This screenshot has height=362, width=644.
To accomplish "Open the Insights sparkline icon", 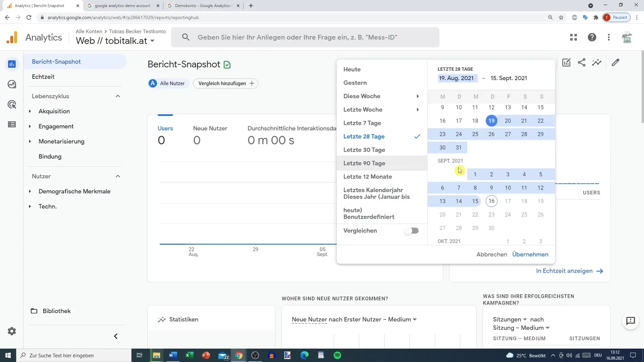I will 597,62.
